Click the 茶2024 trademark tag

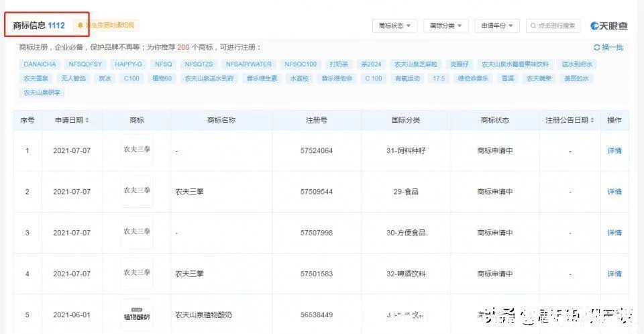click(371, 64)
